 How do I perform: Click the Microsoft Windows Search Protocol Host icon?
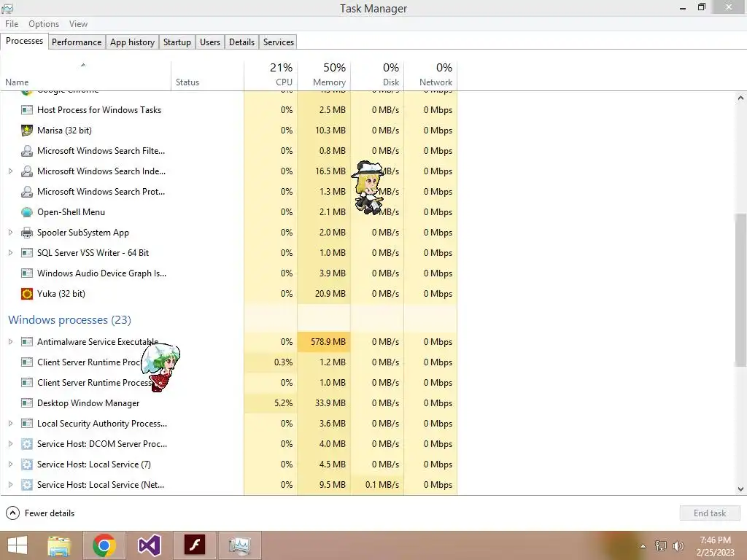click(27, 192)
